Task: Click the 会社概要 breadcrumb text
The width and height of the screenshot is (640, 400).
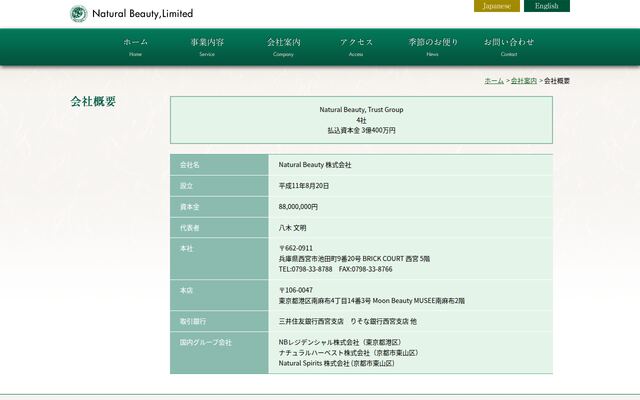Action: point(557,81)
